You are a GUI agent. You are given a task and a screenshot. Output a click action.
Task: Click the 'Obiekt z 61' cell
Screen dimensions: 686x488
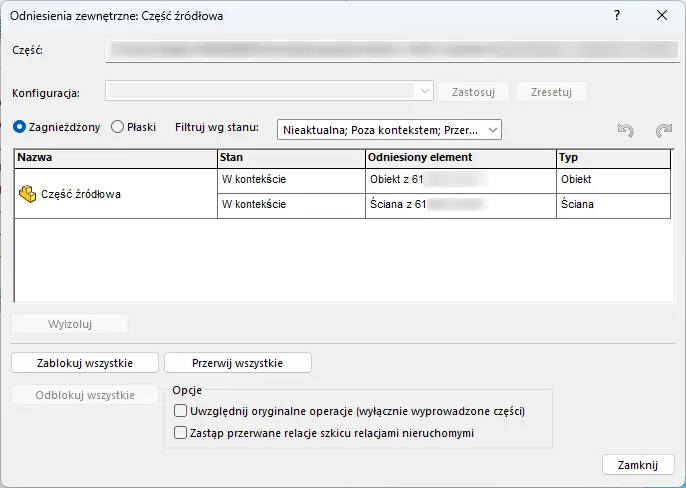pyautogui.click(x=461, y=180)
